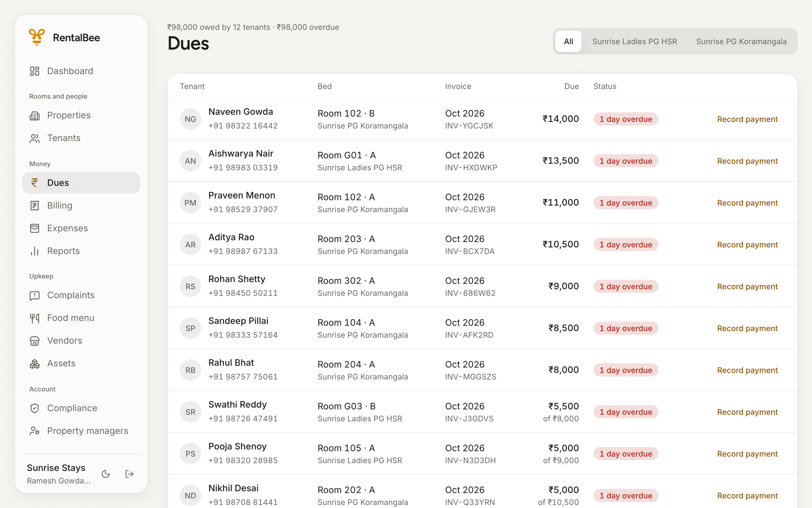Click the RS avatar of Rohan Shetty
Screen dimensions: 812x508
(190, 286)
